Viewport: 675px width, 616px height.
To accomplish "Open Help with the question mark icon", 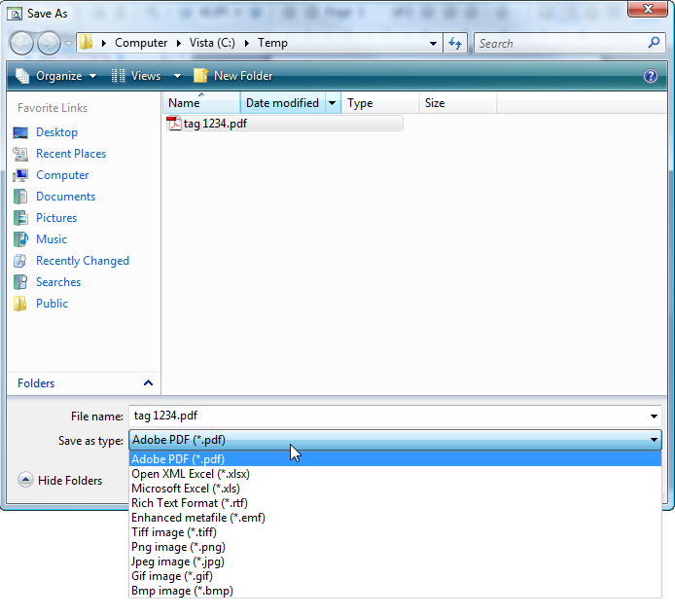I will pos(651,76).
